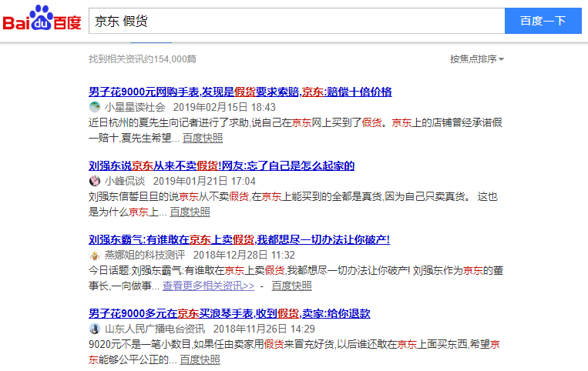Screen dimensions: 588x371
Task: Click the search box containing 京东 假货
Action: tap(297, 21)
